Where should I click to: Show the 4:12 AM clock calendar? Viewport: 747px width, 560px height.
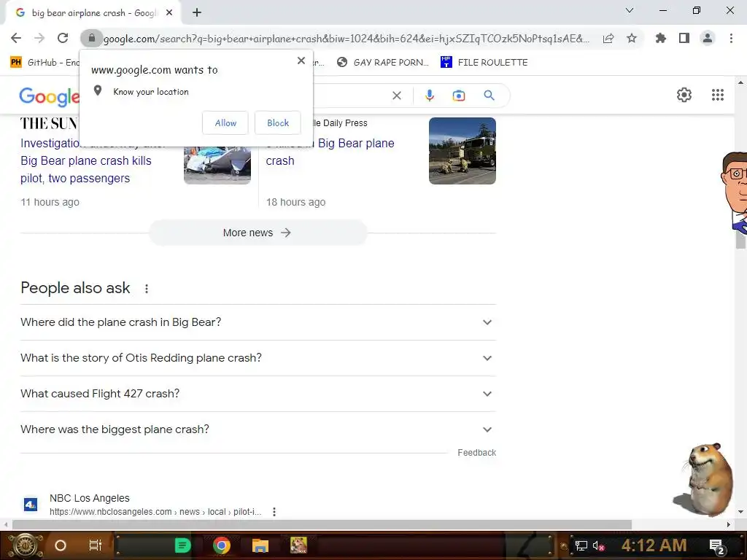tap(654, 545)
